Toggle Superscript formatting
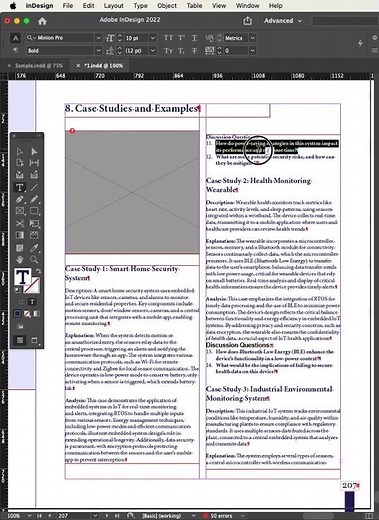Screen dimensions: 379x520 click(181, 38)
